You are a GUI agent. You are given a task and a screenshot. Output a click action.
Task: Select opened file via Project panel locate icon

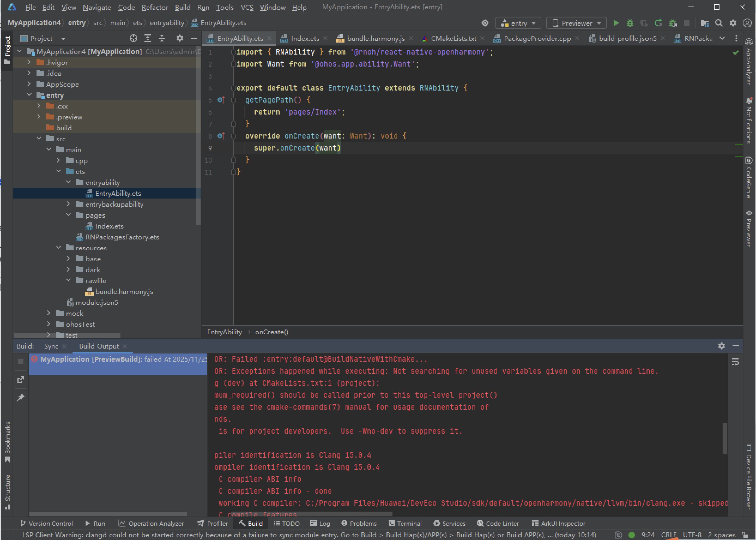tap(134, 38)
